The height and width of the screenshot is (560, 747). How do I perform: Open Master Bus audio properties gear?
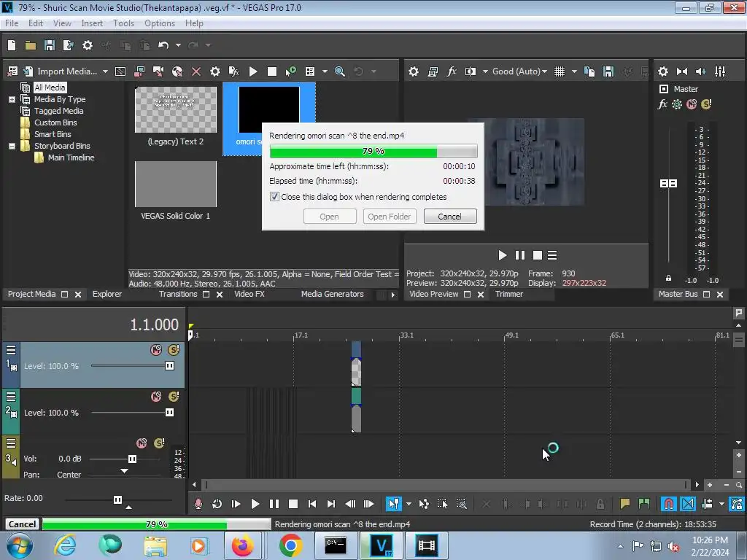(662, 71)
